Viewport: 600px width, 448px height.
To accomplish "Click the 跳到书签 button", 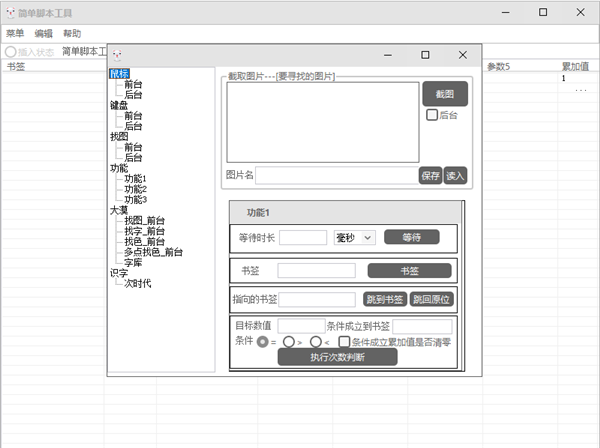I will coord(384,299).
